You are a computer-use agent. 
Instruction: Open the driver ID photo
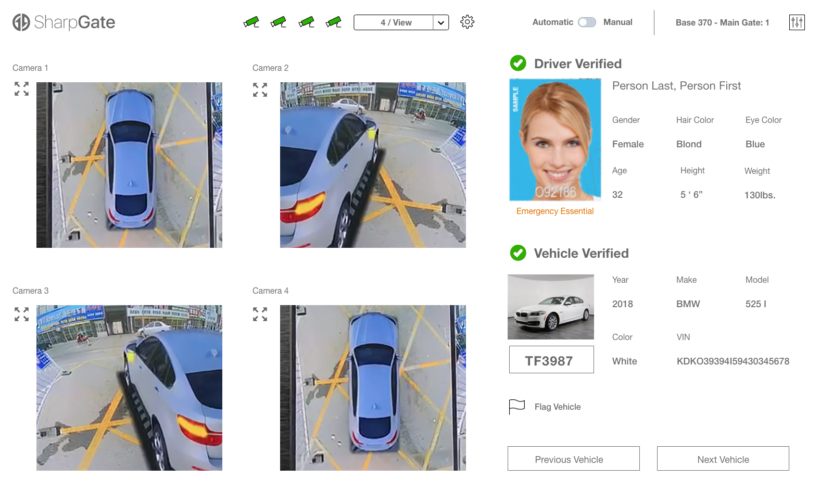tap(555, 140)
